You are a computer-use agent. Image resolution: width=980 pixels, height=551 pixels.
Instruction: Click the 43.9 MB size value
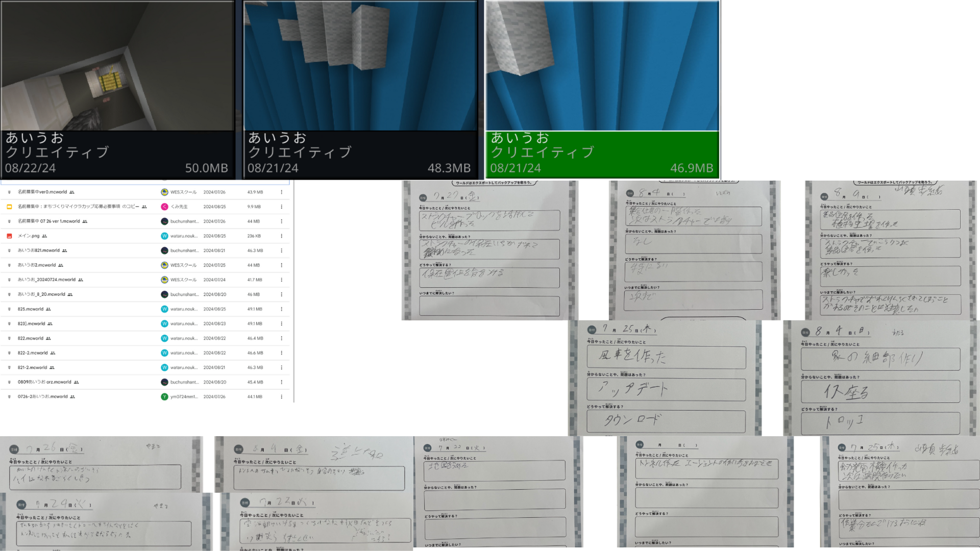[x=255, y=192]
